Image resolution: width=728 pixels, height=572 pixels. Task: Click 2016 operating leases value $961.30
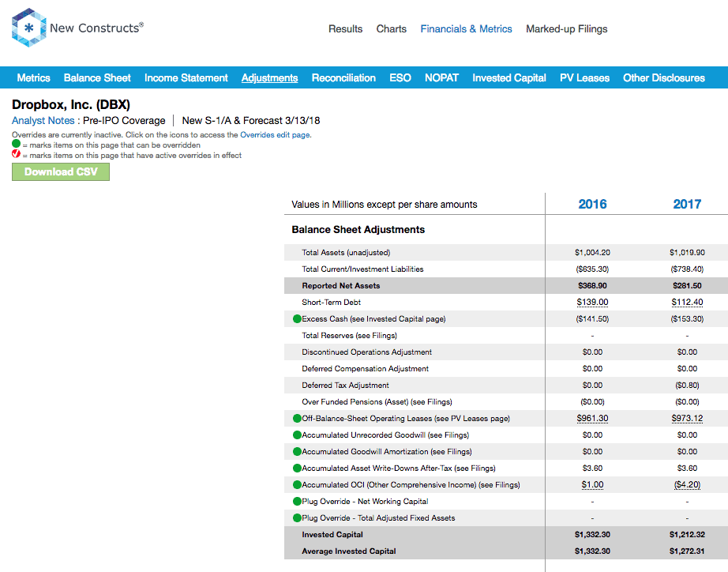pyautogui.click(x=592, y=418)
